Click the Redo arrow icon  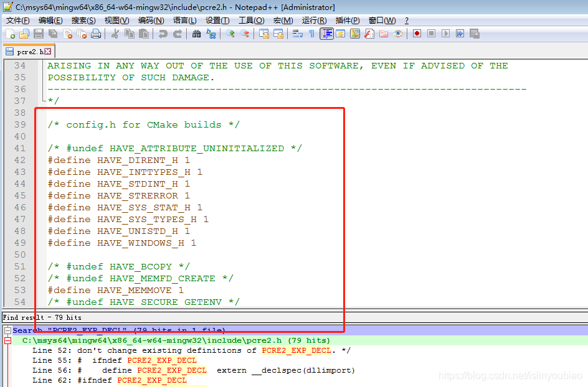click(x=178, y=34)
